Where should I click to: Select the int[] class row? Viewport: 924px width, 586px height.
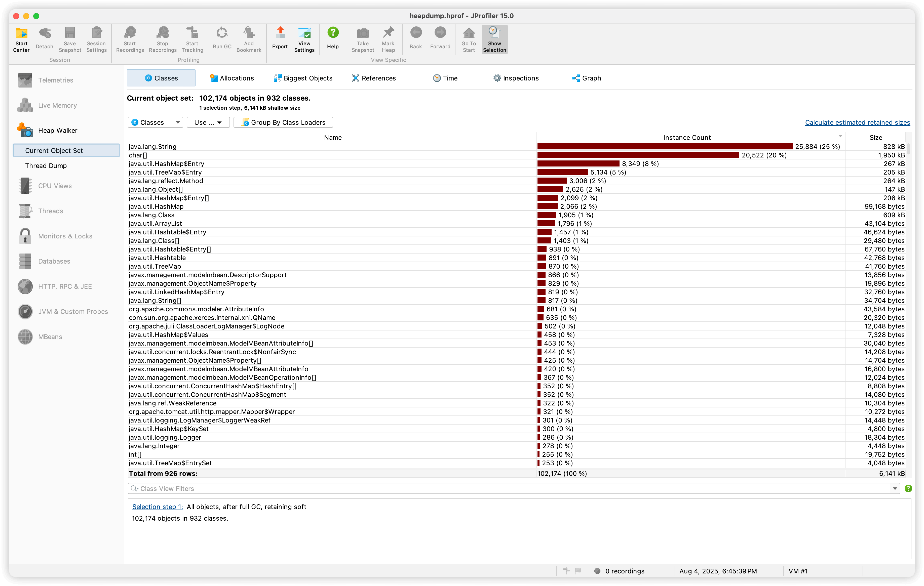[517, 454]
